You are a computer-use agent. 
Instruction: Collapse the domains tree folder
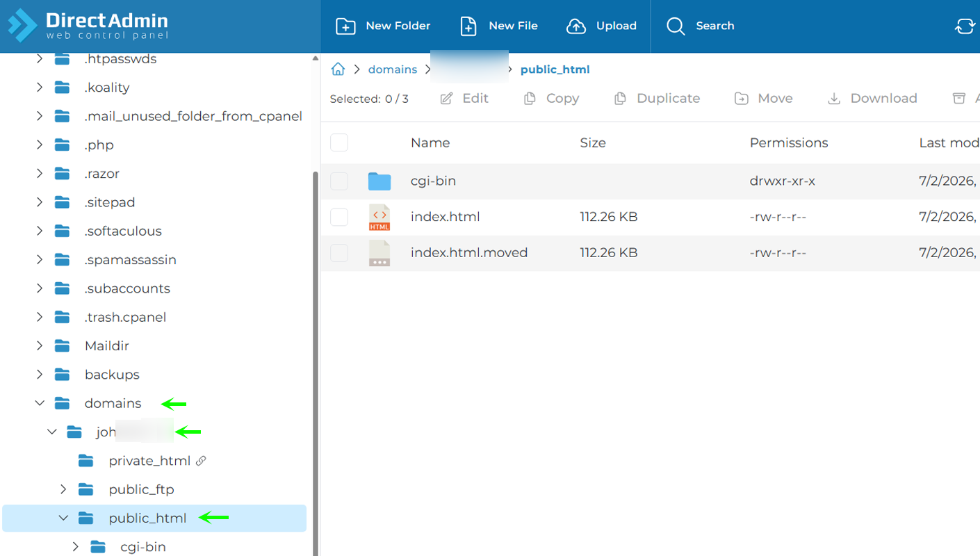40,403
